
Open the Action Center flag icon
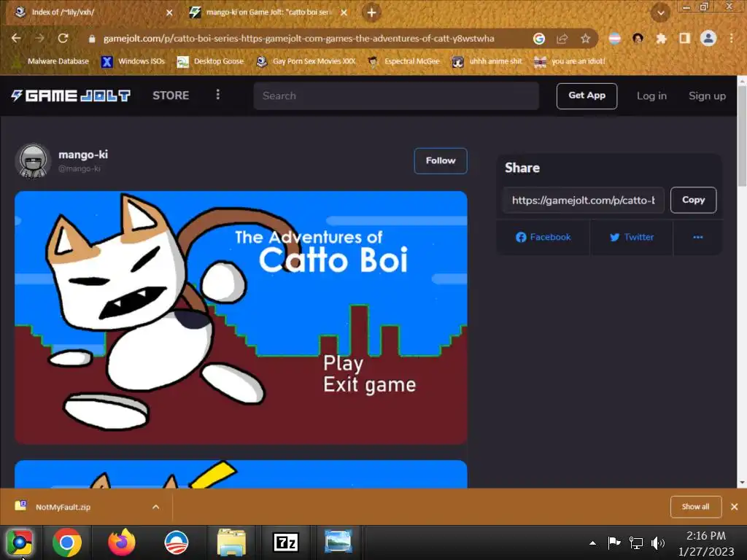tap(614, 542)
